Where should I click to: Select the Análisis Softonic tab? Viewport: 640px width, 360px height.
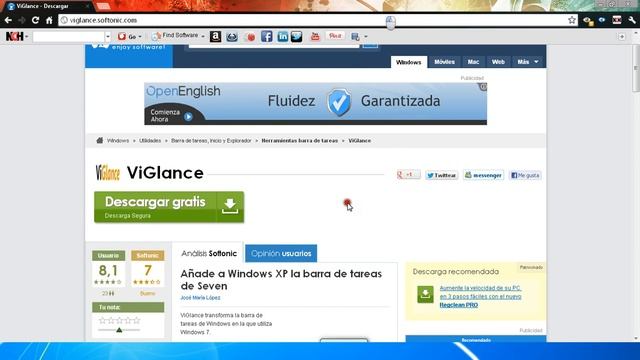209,253
